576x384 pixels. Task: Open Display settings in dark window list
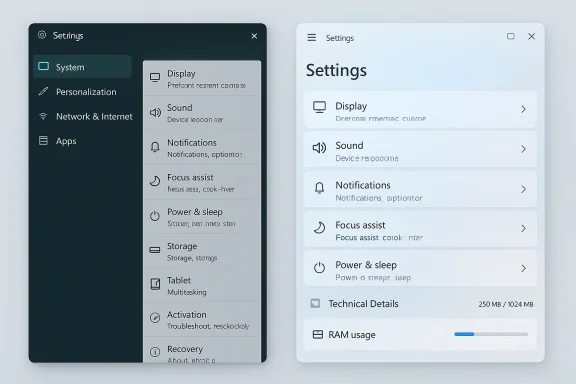point(202,78)
